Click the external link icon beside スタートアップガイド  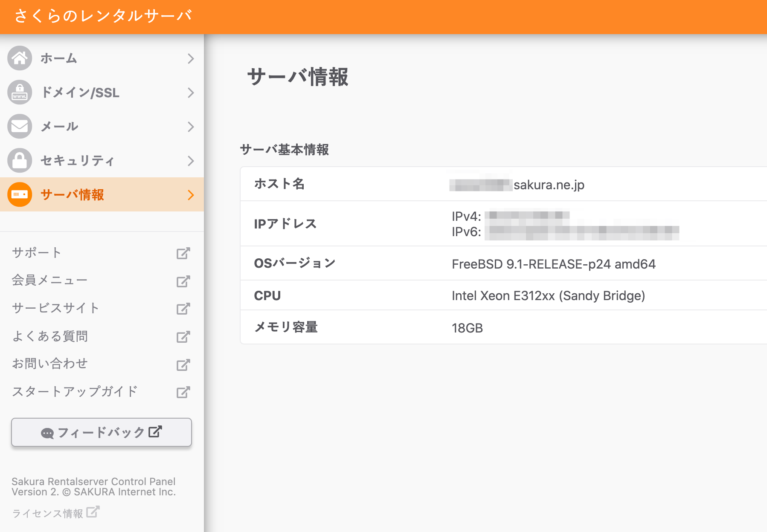[x=183, y=392]
